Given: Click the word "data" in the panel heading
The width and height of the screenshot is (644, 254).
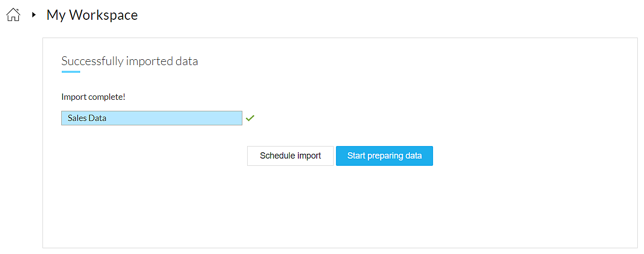Looking at the screenshot, I should (186, 61).
